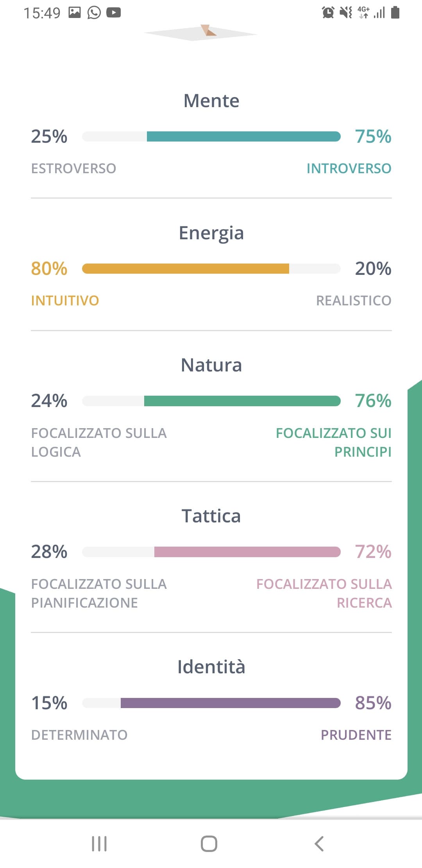Screen dimensions: 422x868
Task: Click the Identità purple progress bar
Action: pos(211,703)
